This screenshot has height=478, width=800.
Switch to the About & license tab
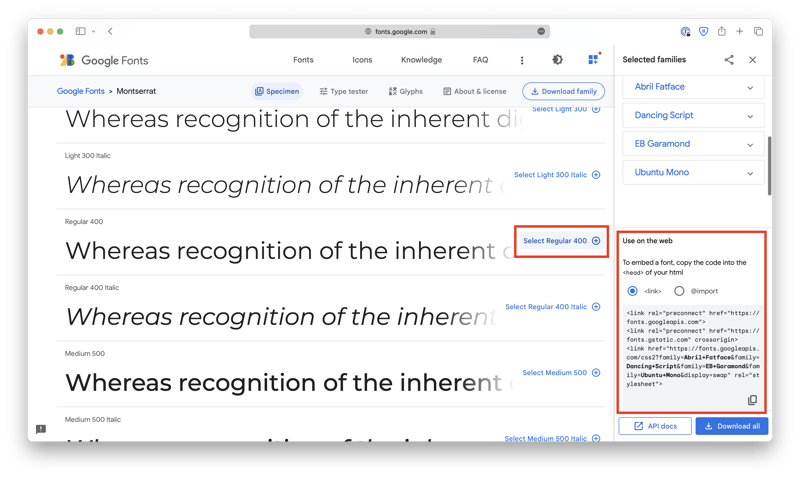[x=474, y=91]
